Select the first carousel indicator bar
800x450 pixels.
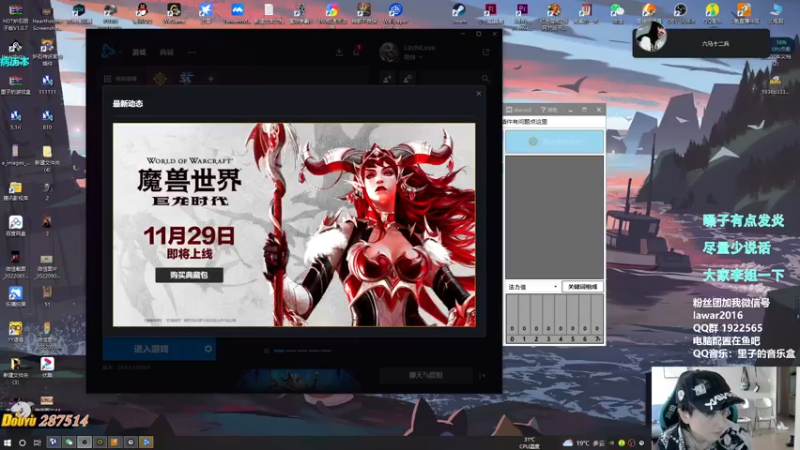tap(279, 351)
